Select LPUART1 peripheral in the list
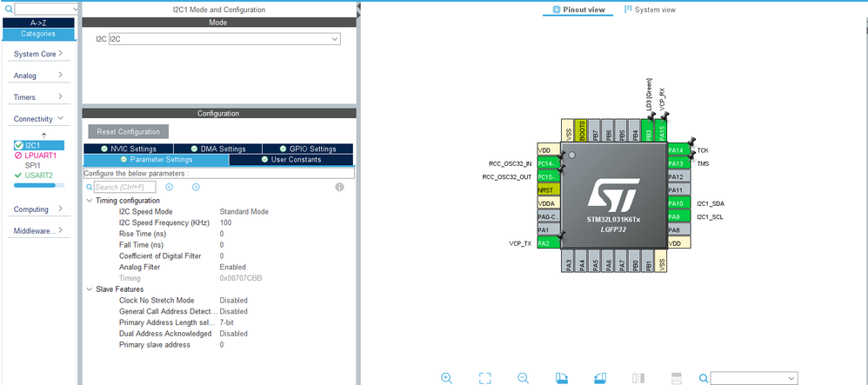The image size is (868, 385). click(39, 156)
